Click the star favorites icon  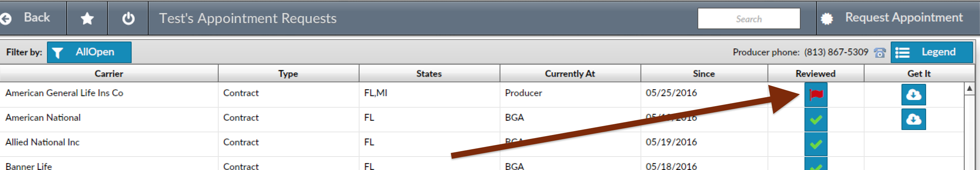pyautogui.click(x=87, y=18)
